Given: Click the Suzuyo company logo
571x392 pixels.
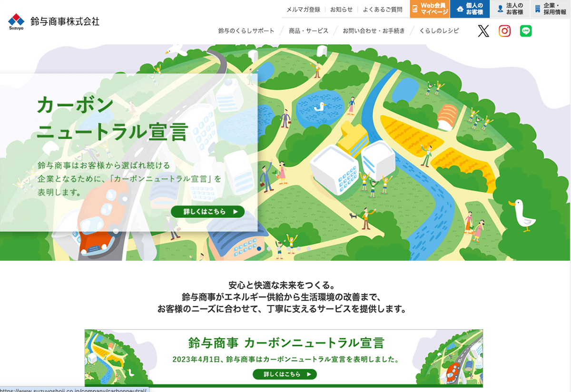Looking at the screenshot, I should click(16, 22).
